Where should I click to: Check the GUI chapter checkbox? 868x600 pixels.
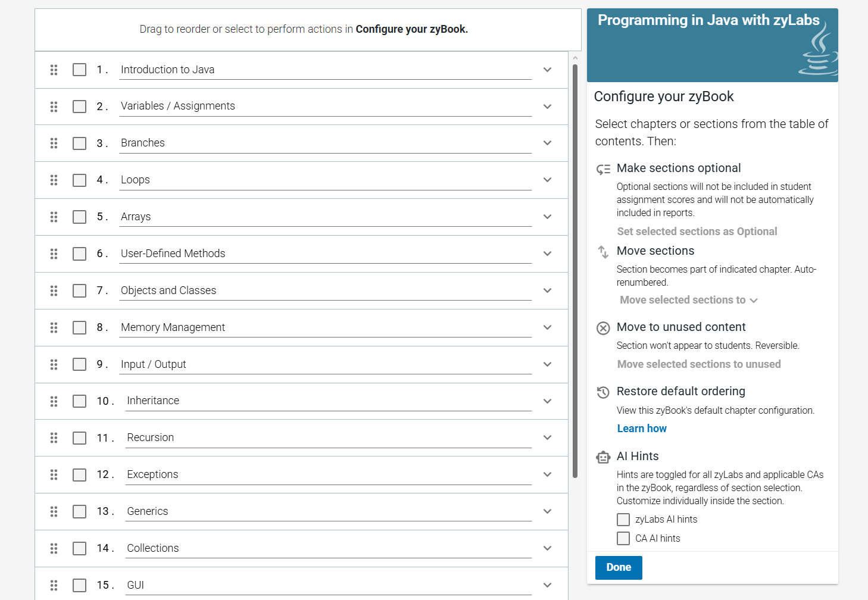(x=79, y=585)
